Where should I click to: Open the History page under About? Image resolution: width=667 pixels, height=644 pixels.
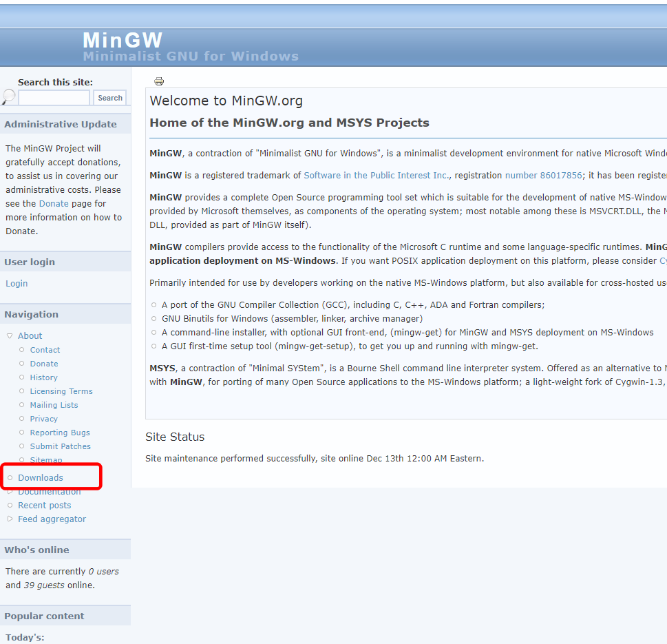(x=43, y=377)
